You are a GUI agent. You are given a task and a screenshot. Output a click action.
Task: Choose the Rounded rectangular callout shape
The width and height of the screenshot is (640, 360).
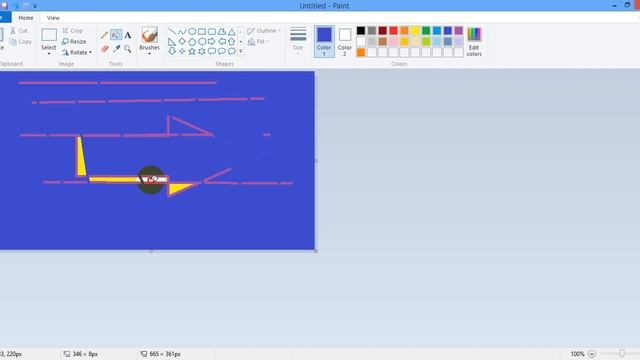[212, 51]
